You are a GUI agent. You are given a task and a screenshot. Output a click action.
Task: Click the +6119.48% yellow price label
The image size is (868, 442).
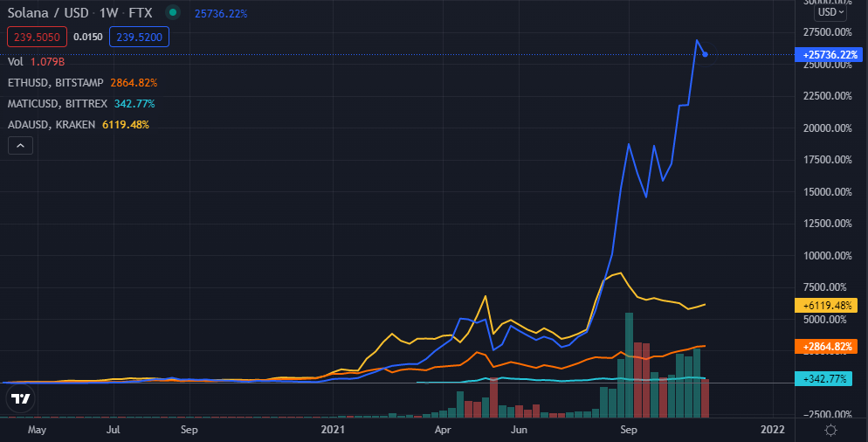[826, 305]
